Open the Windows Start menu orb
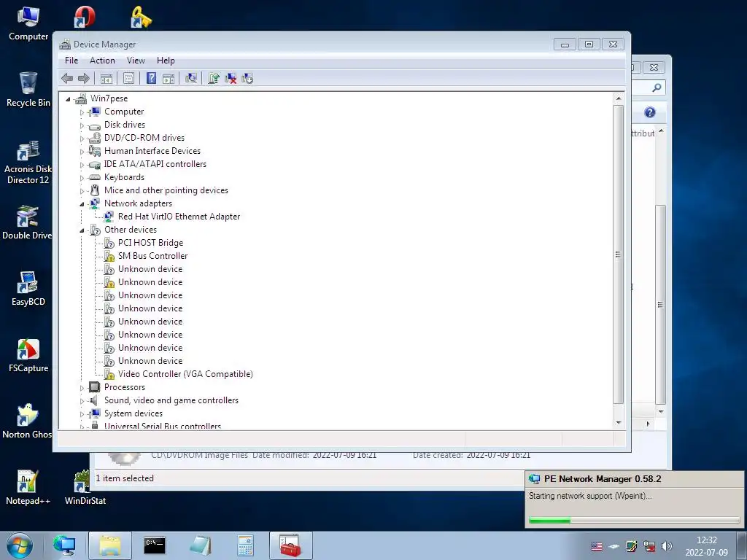Image resolution: width=747 pixels, height=560 pixels. (20, 545)
